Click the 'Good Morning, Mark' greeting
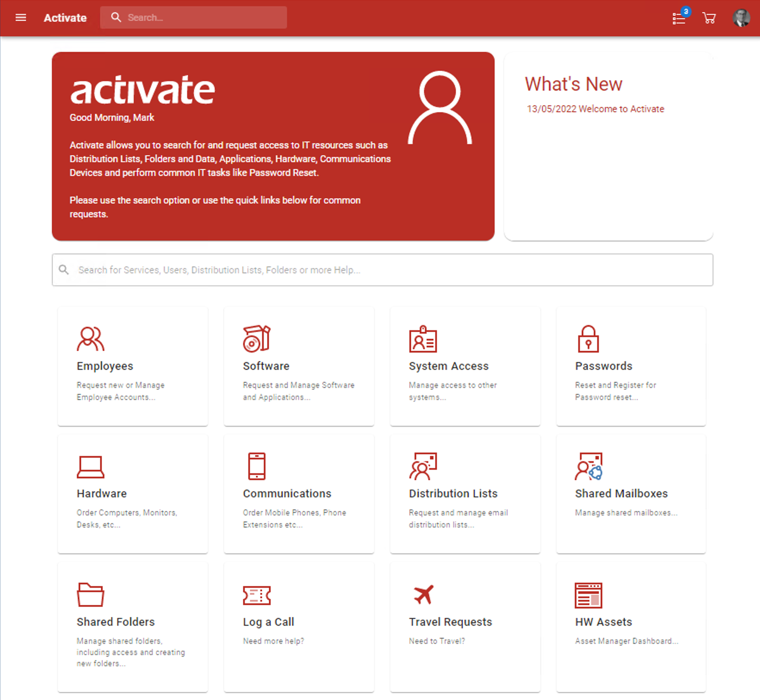760x700 pixels. pos(112,118)
